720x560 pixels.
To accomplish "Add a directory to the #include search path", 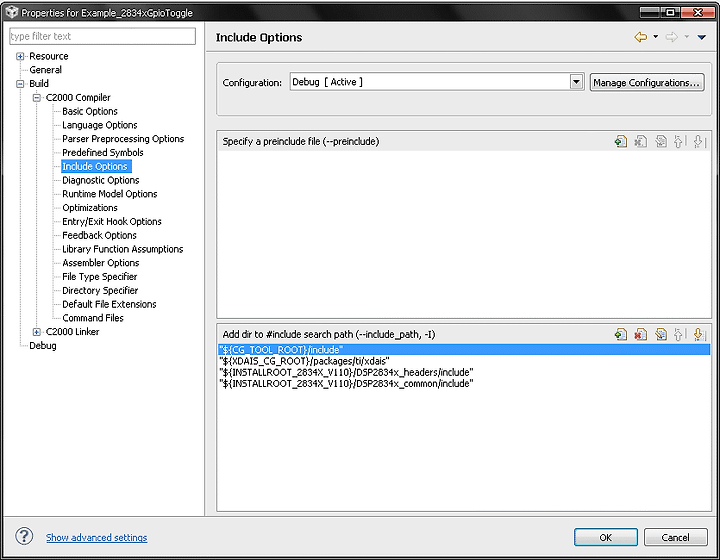I will [621, 334].
